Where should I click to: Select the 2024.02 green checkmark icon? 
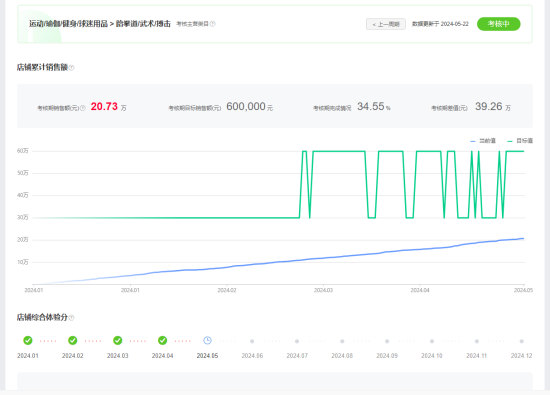[73, 340]
